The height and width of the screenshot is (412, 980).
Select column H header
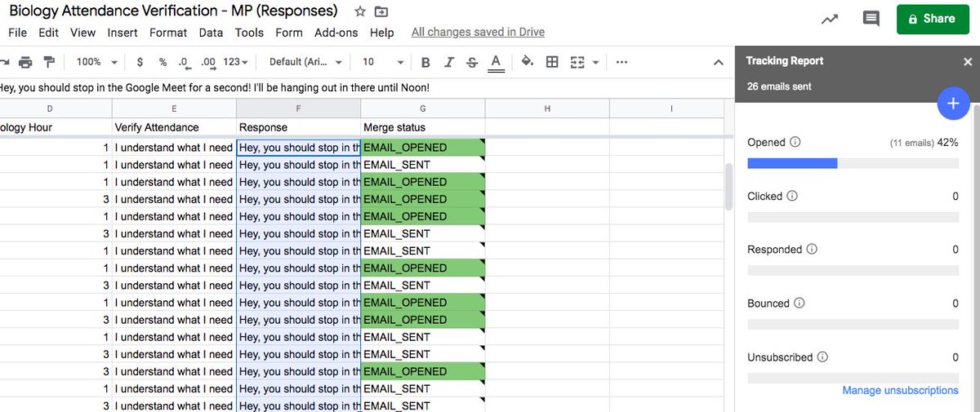(546, 109)
